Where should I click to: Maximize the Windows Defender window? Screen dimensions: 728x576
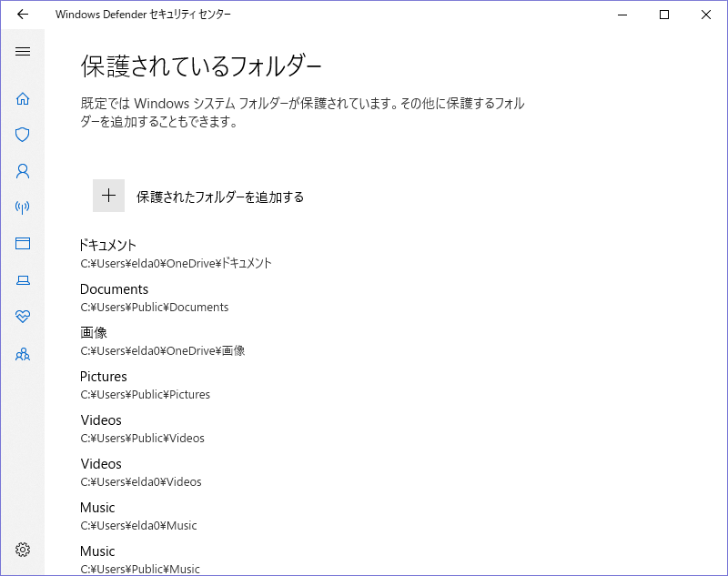point(664,15)
